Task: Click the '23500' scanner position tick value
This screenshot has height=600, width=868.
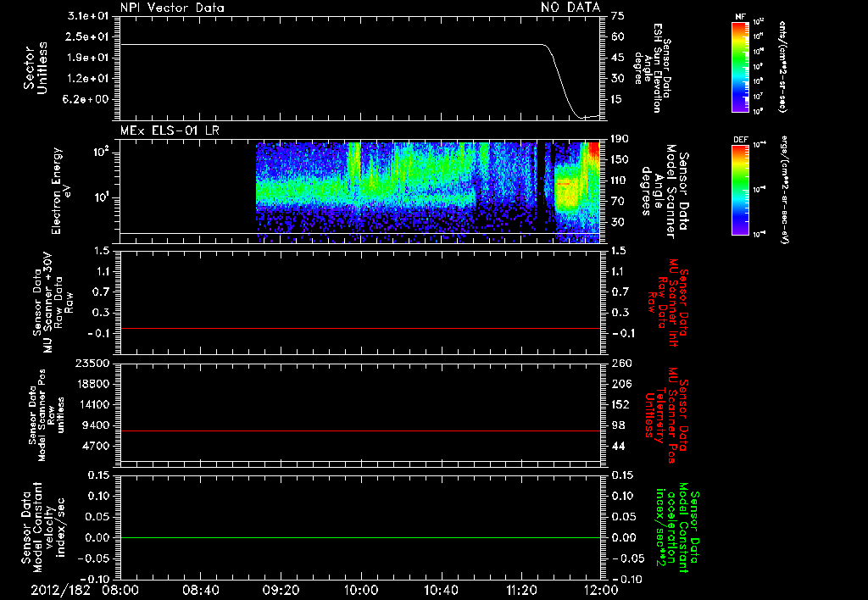Action: coord(93,363)
